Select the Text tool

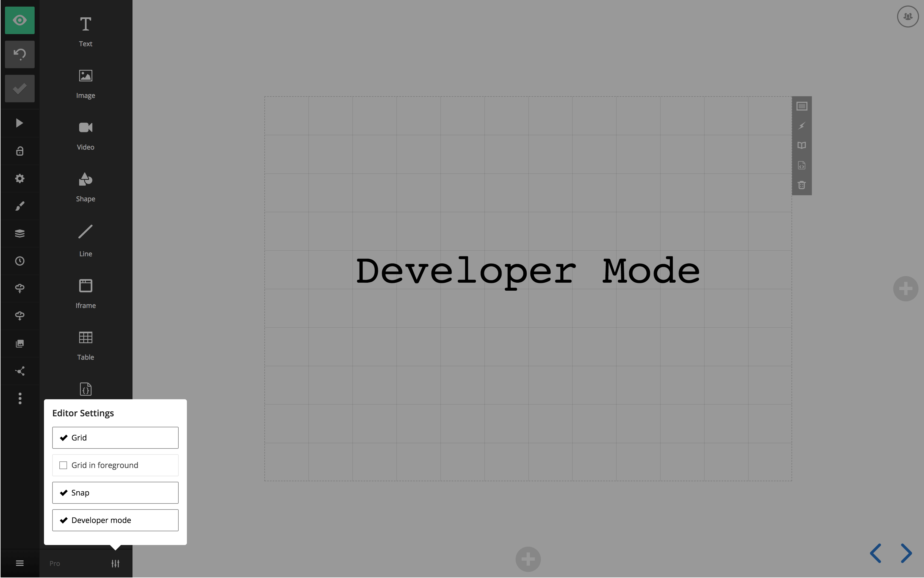(x=85, y=31)
